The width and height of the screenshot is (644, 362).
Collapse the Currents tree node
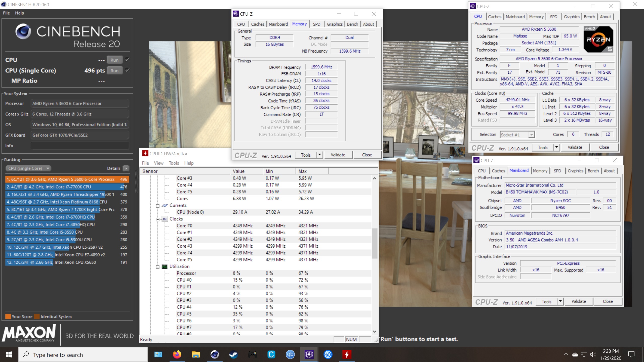[x=157, y=206]
